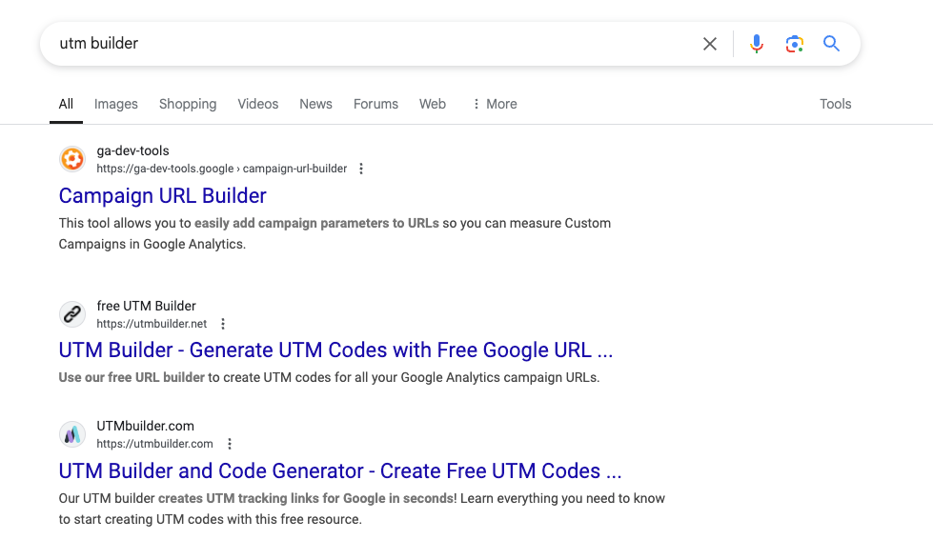The width and height of the screenshot is (933, 560).
Task: Clear the search box with the X icon
Action: [709, 44]
